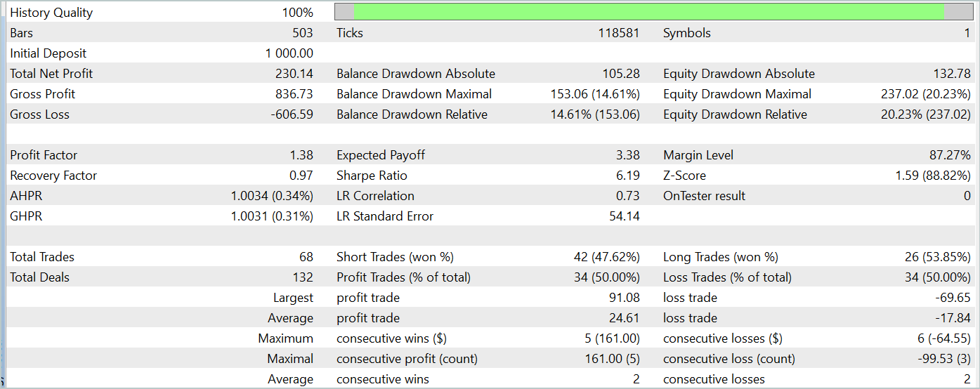Click the Equity Drawdown Relative value

coord(926,114)
